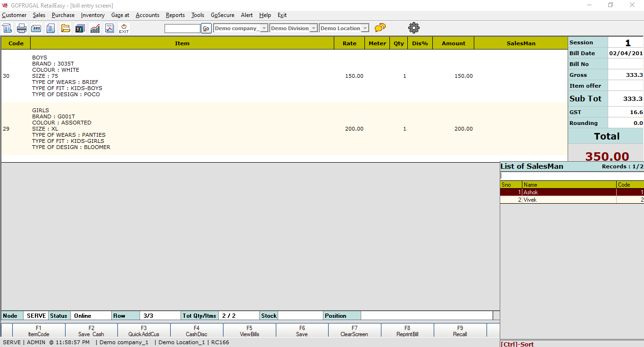Click the open folder icon in toolbar

click(66, 28)
